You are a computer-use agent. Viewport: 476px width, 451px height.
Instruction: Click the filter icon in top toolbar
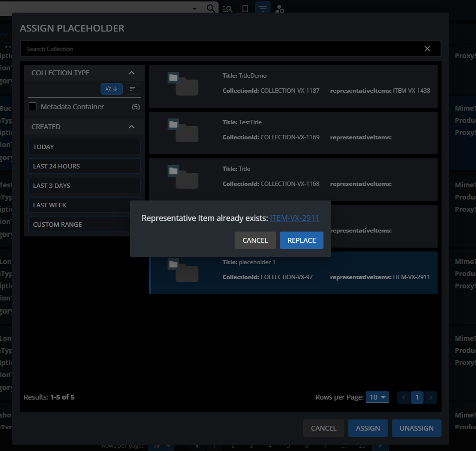click(x=262, y=9)
